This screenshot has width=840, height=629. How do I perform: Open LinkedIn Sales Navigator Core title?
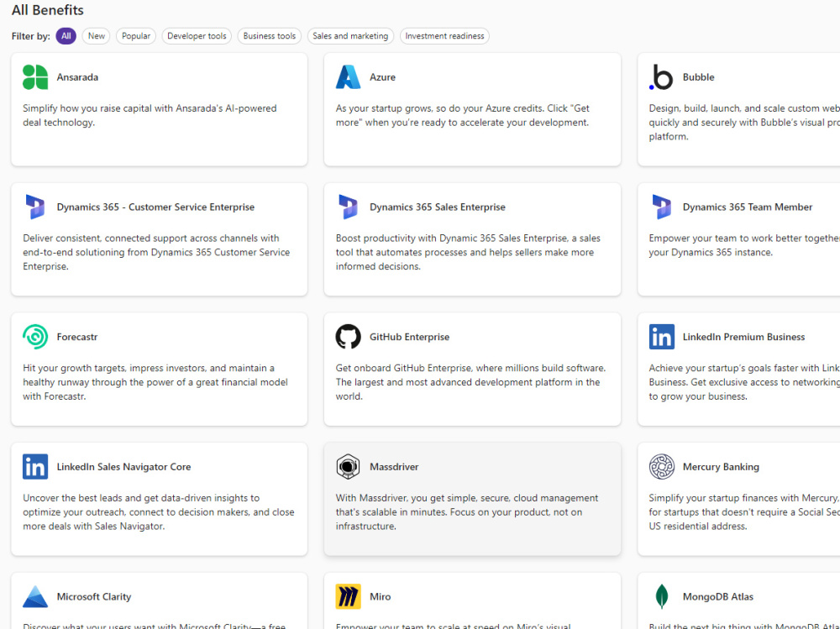tap(123, 467)
